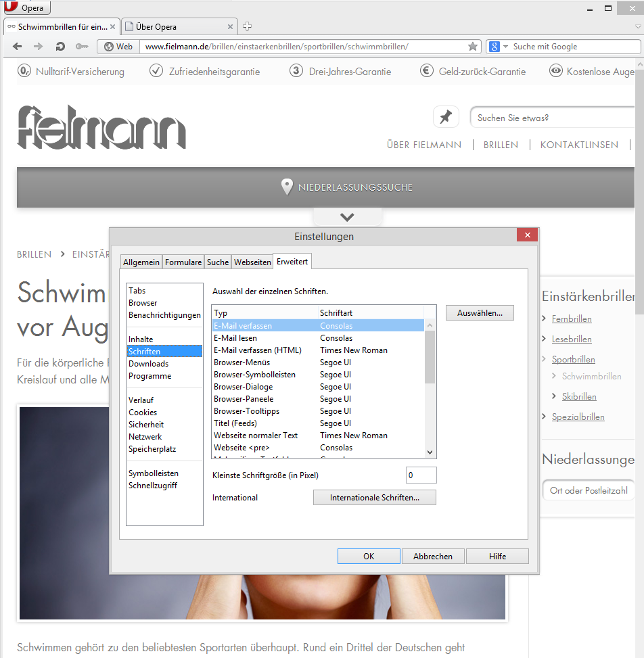Switch to the Suche settings tab
This screenshot has width=644, height=658.
pyautogui.click(x=217, y=262)
